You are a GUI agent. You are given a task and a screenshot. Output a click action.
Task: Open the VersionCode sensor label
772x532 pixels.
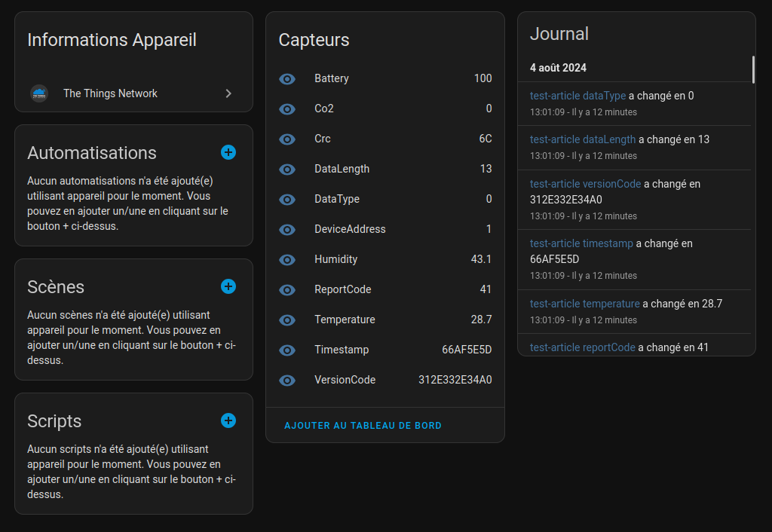pyautogui.click(x=345, y=380)
